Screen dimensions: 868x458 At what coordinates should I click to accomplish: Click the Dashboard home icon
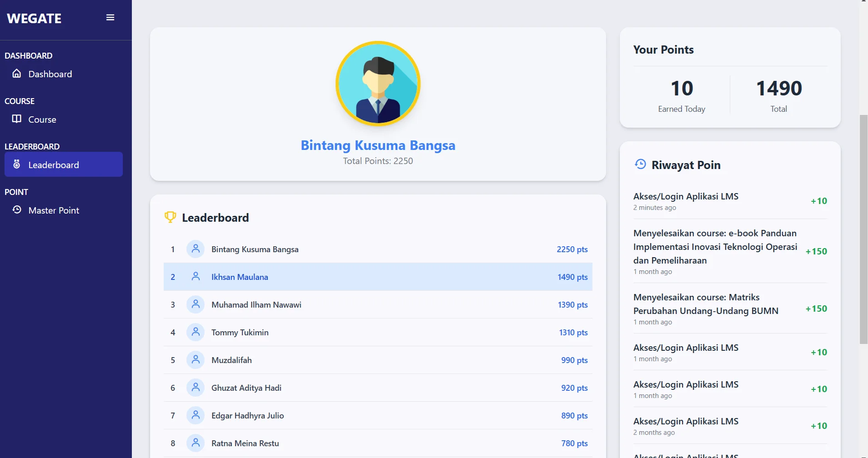coord(17,74)
